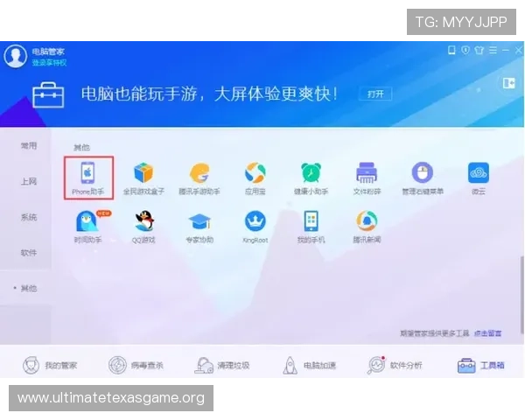
Task: Open the hamburger main menu
Action: click(x=493, y=50)
